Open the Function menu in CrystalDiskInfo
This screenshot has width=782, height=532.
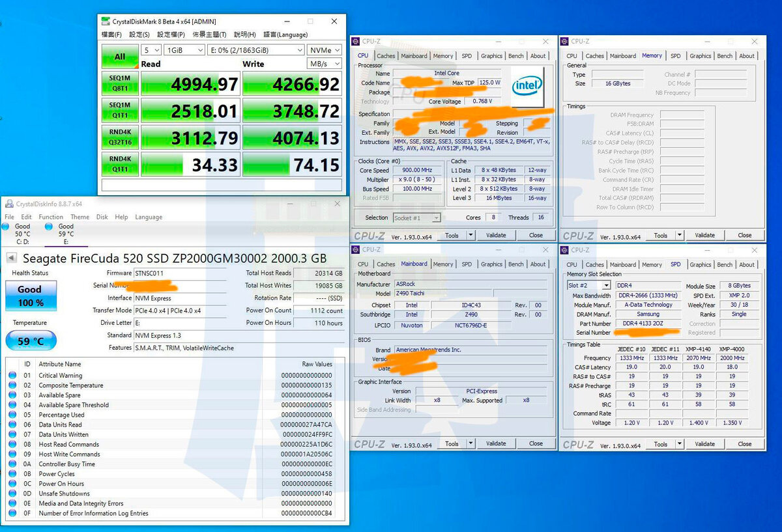(51, 217)
